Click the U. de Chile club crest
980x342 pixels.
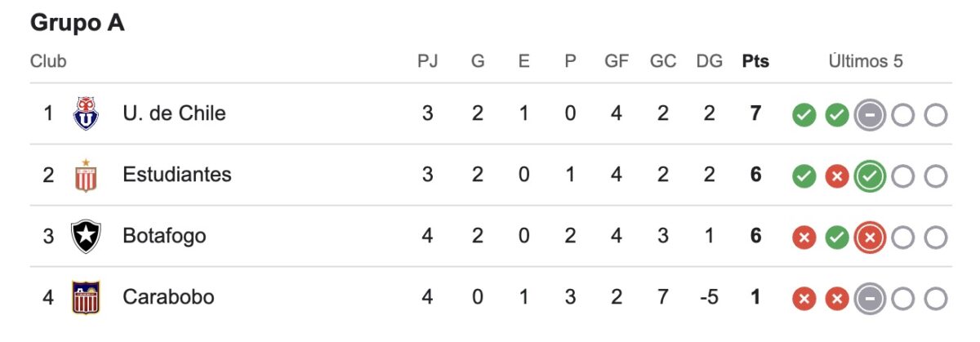[86, 113]
